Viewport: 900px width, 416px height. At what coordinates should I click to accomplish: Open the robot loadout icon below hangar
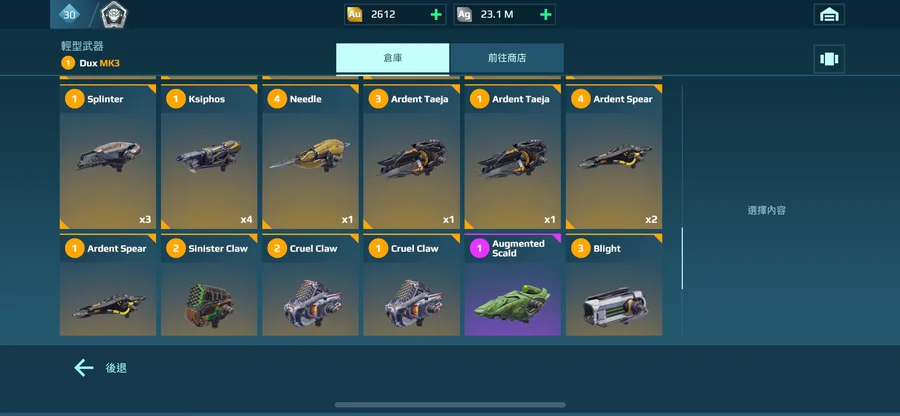click(x=829, y=59)
